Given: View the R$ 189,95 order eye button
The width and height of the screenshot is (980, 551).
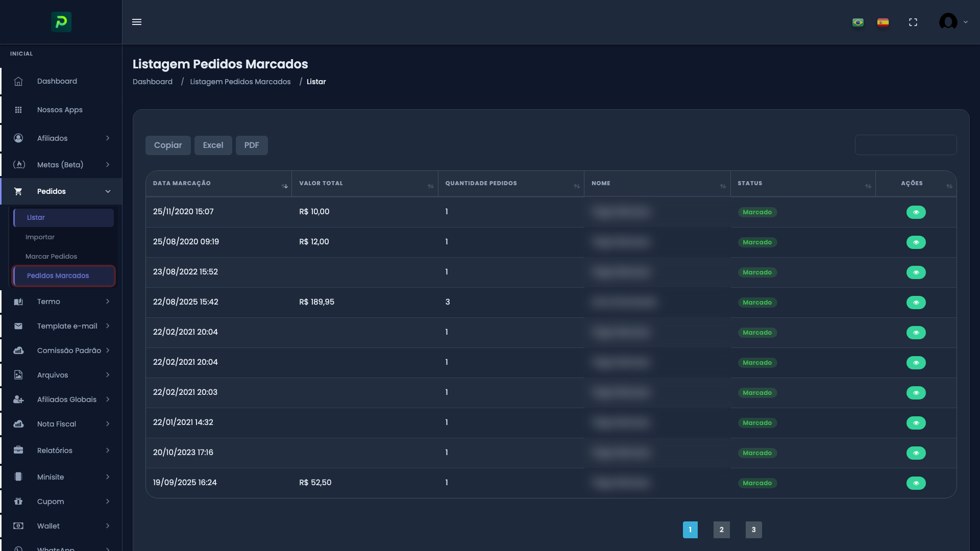Looking at the screenshot, I should click(x=916, y=303).
